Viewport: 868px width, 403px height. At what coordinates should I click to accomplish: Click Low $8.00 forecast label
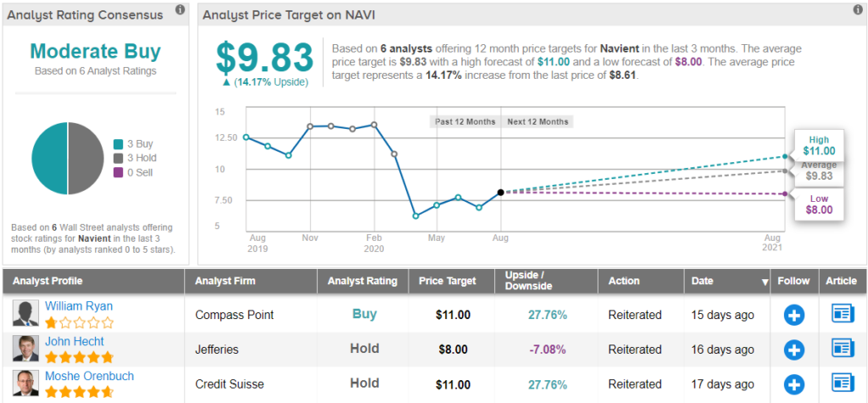tap(820, 204)
